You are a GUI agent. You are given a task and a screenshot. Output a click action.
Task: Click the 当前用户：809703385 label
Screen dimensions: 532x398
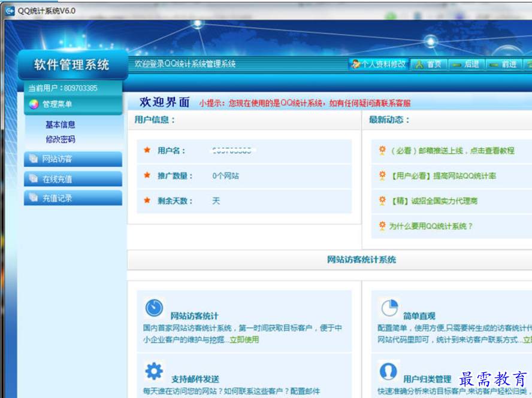63,88
